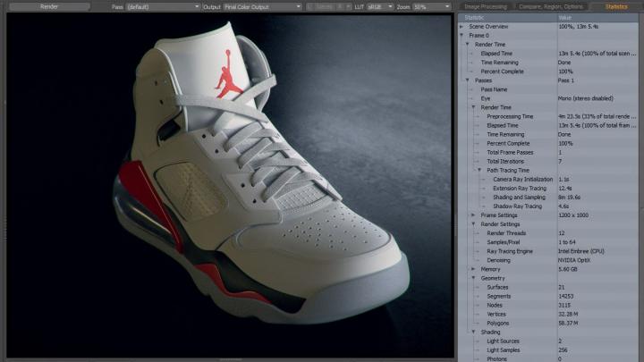The height and width of the screenshot is (362, 644).
Task: Expand the Memory row
Action: pos(474,268)
